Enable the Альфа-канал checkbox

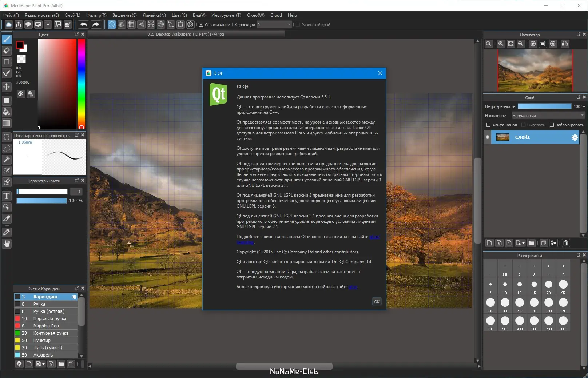489,125
